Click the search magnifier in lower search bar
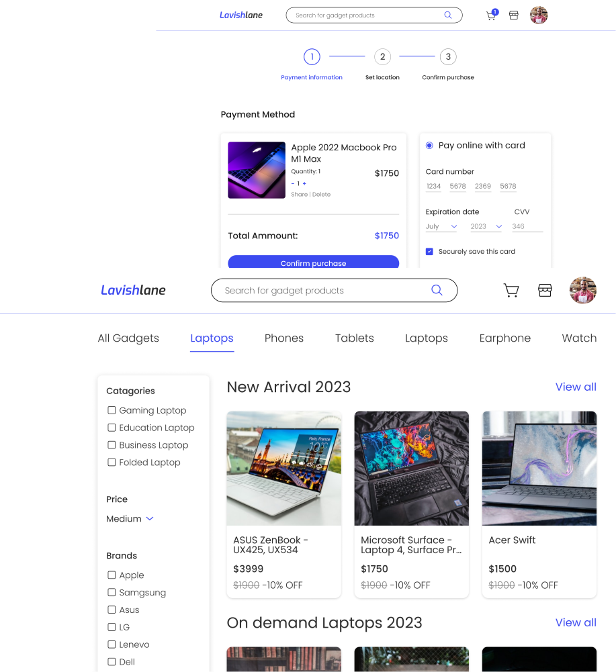 click(437, 290)
